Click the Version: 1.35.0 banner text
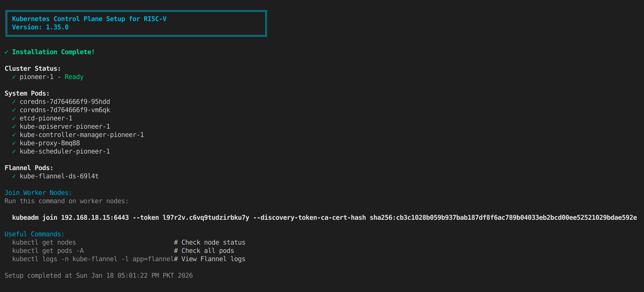 [x=40, y=27]
